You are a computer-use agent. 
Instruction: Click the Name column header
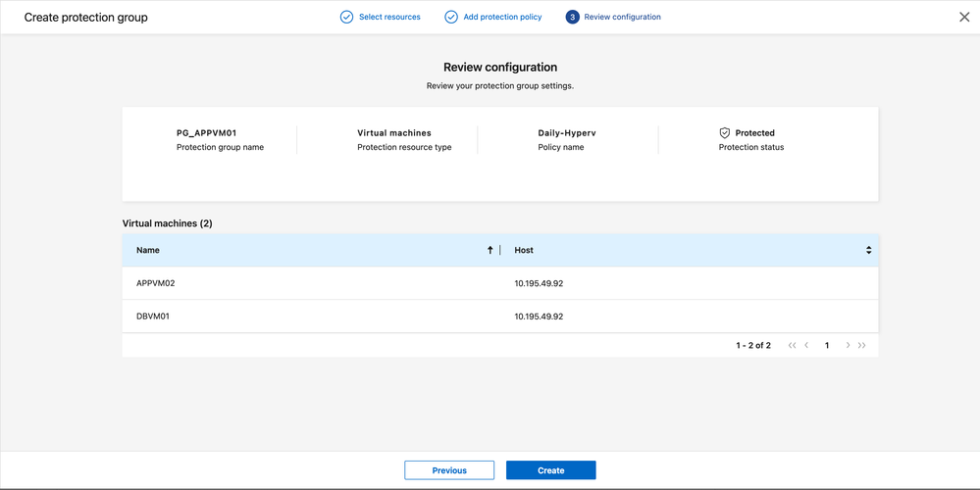click(148, 250)
